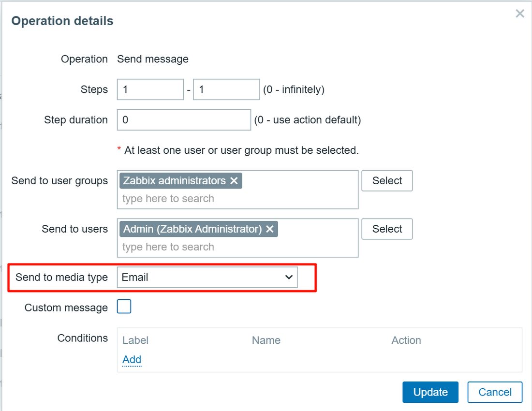The image size is (532, 411).
Task: Focus the Steps to input field
Action: coord(226,89)
